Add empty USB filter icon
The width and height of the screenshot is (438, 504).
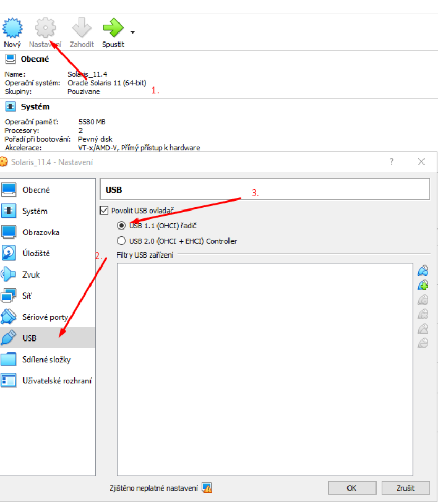[x=423, y=271]
